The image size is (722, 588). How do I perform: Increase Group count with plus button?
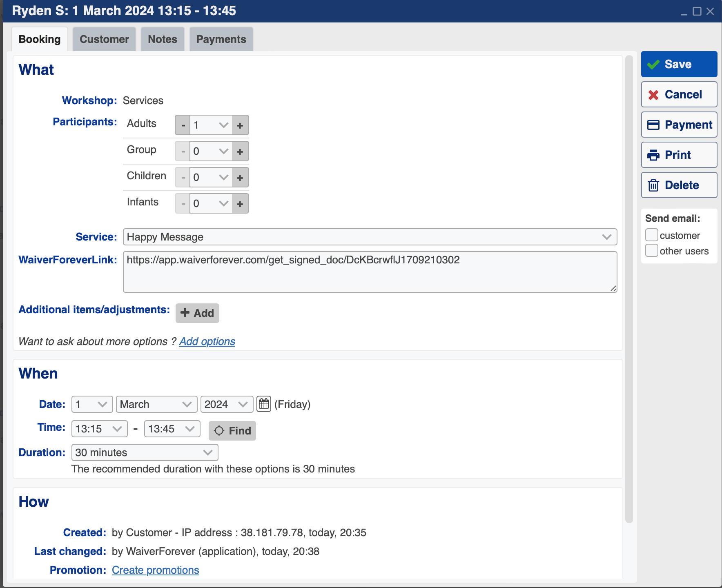tap(240, 151)
